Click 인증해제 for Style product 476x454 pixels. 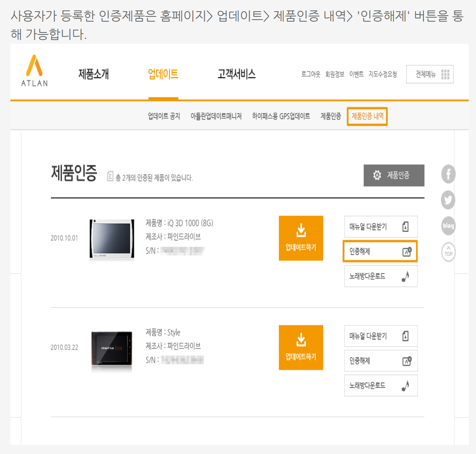pos(380,361)
